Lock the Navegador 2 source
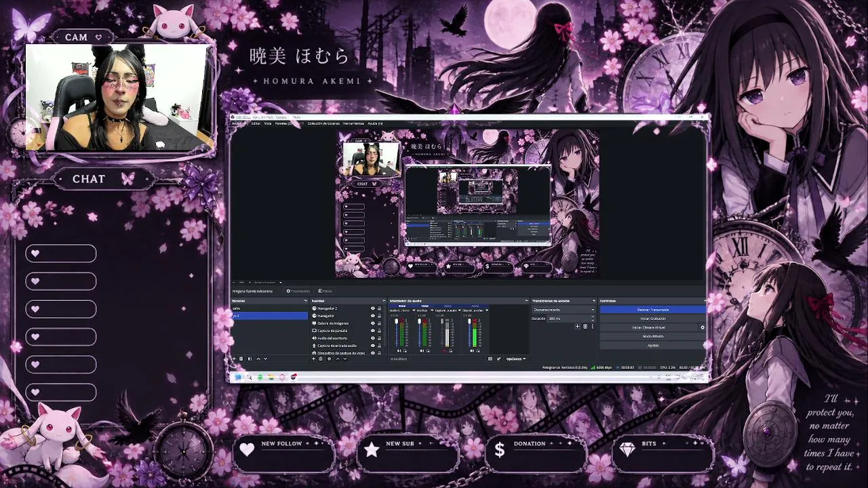This screenshot has width=868, height=488. pos(379,308)
